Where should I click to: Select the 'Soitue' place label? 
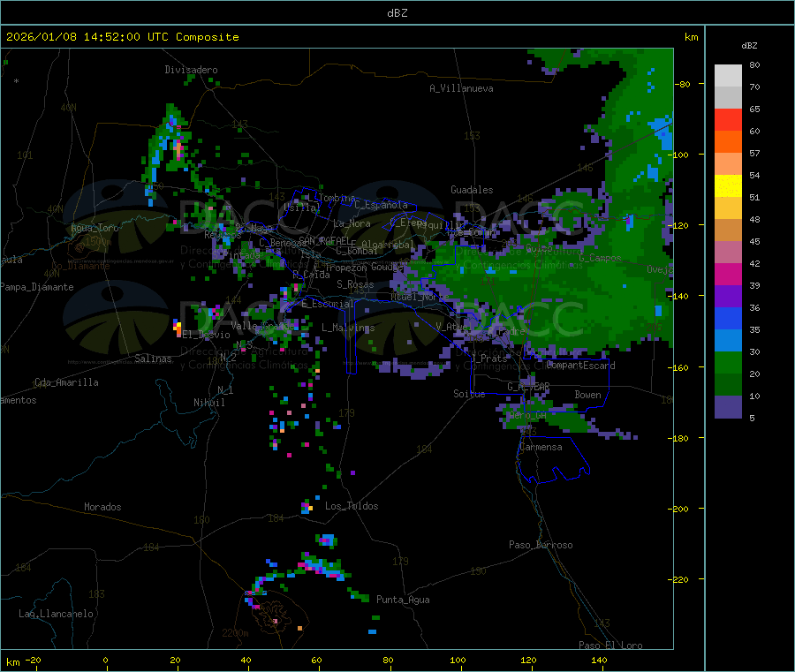(469, 394)
